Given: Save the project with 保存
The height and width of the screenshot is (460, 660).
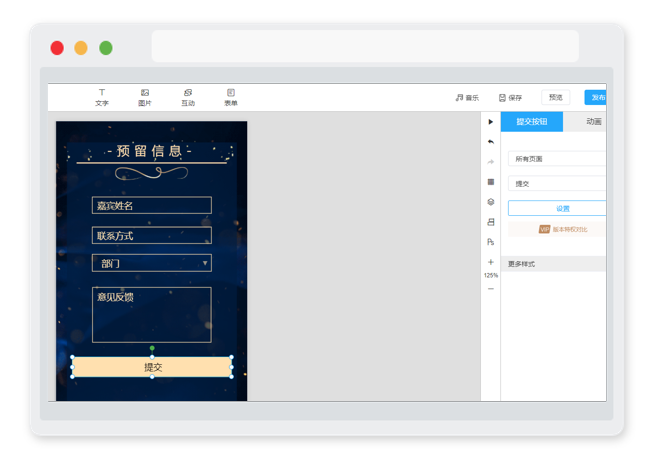Looking at the screenshot, I should [x=510, y=98].
